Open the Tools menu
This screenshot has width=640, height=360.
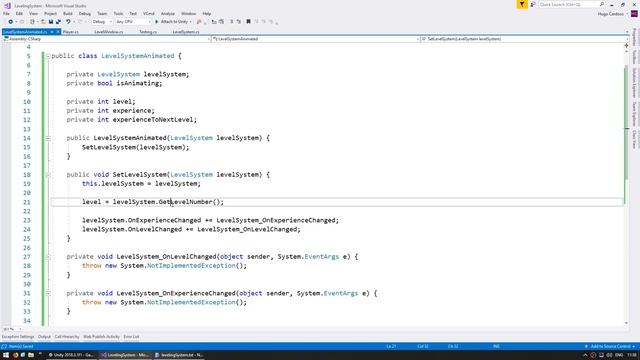[x=118, y=13]
